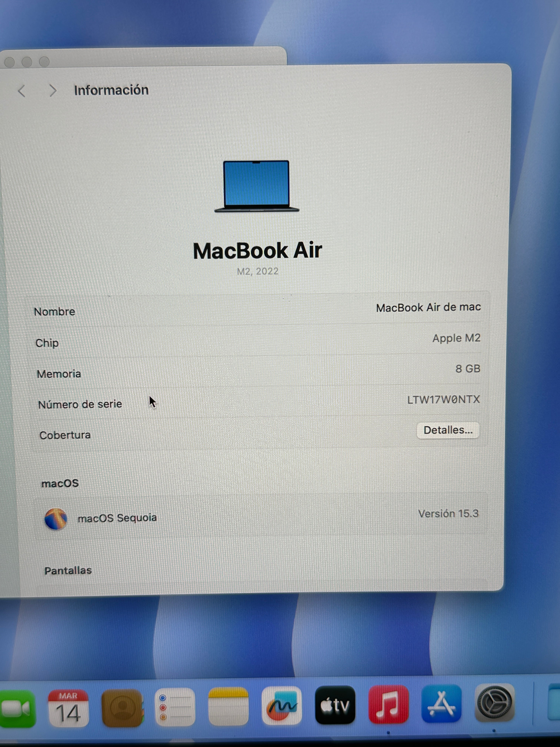Open Music from the Dock
Image resolution: width=560 pixels, height=747 pixels.
(x=388, y=704)
